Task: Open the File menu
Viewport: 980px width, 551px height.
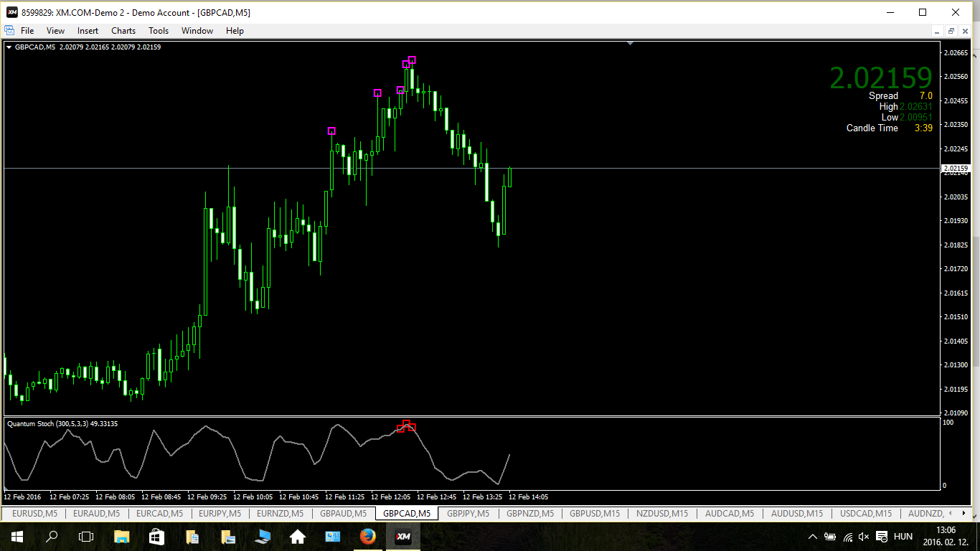Action: coord(27,31)
